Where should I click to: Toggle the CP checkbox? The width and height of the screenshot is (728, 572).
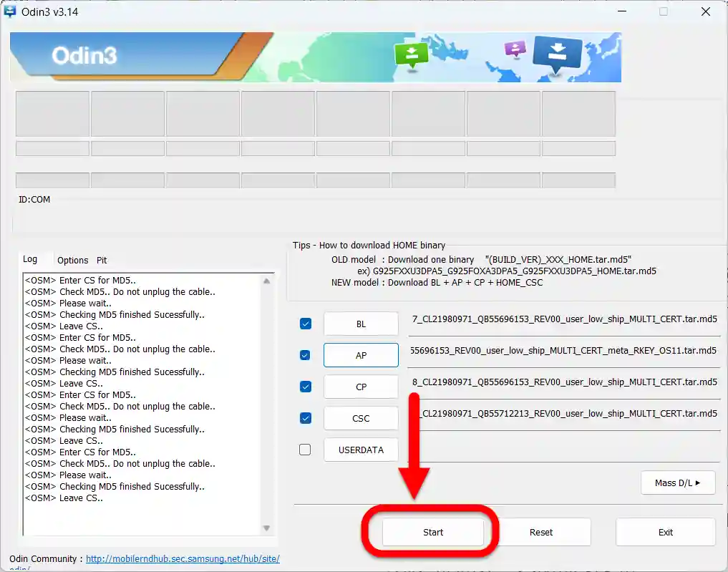click(306, 387)
